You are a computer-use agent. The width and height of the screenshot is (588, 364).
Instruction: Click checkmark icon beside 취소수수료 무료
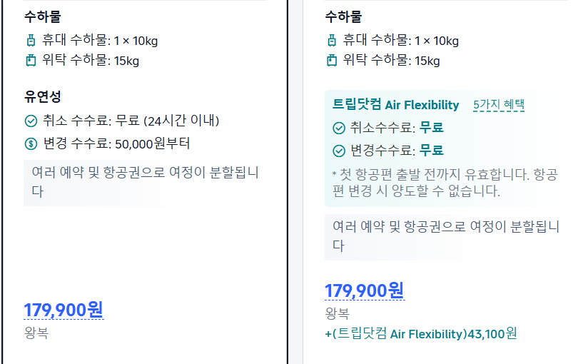click(339, 128)
